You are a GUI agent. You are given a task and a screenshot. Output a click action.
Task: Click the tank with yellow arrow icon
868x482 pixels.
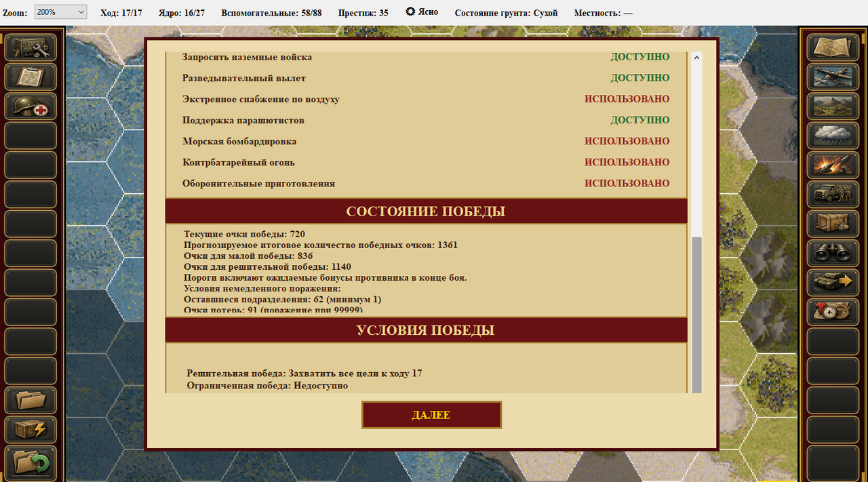pyautogui.click(x=833, y=283)
